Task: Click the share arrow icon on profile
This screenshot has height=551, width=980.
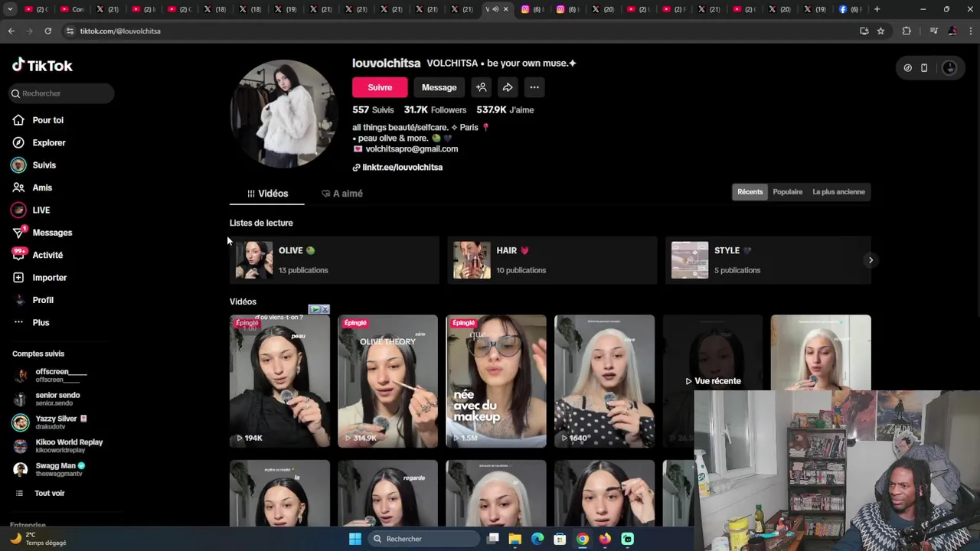Action: coord(508,87)
